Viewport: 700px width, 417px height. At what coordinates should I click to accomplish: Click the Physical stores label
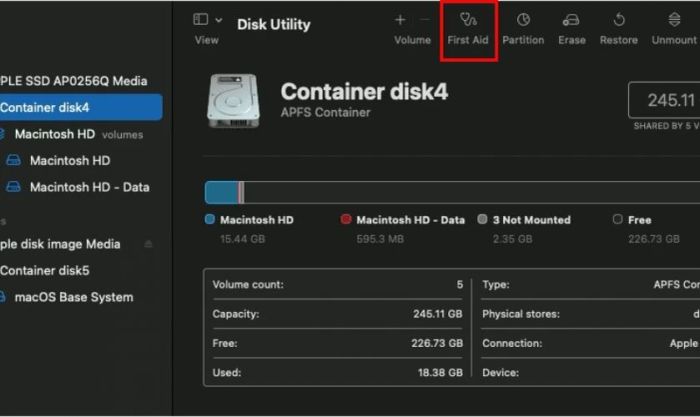click(x=521, y=314)
